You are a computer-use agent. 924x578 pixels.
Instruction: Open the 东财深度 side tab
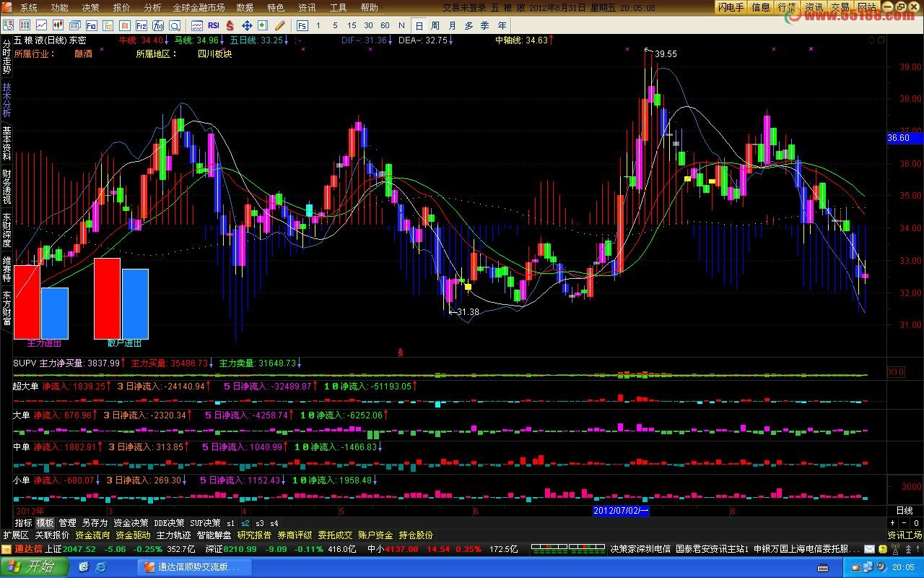(x=6, y=230)
